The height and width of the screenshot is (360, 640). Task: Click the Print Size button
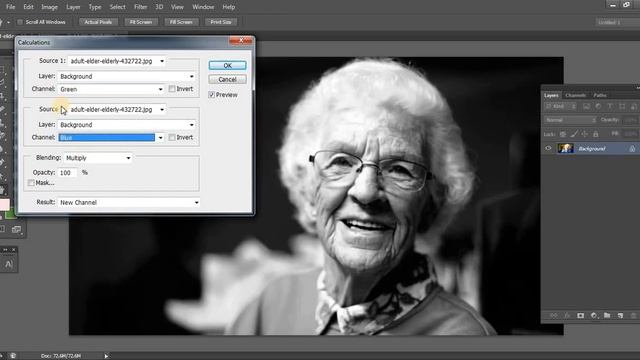pyautogui.click(x=221, y=22)
